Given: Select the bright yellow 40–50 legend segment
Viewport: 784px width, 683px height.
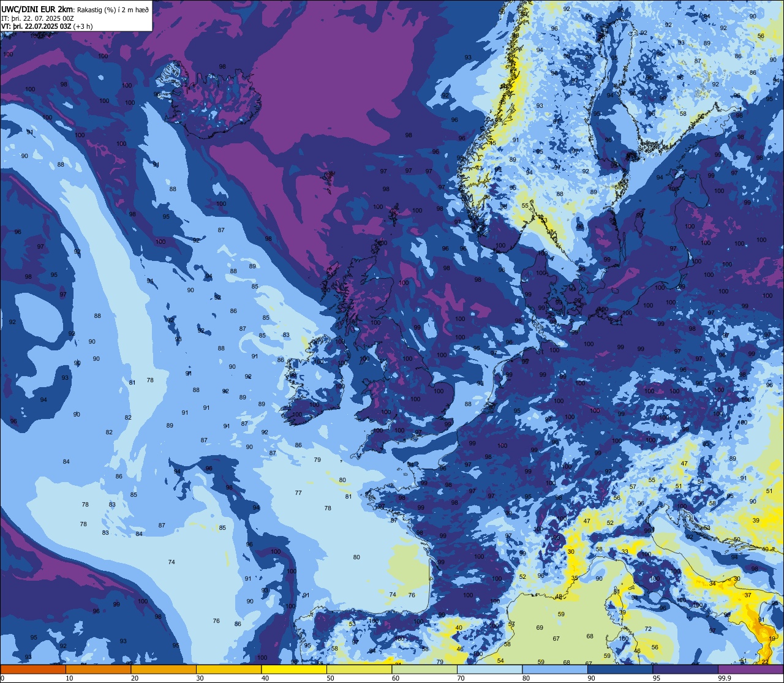Looking at the screenshot, I should click(x=294, y=669).
